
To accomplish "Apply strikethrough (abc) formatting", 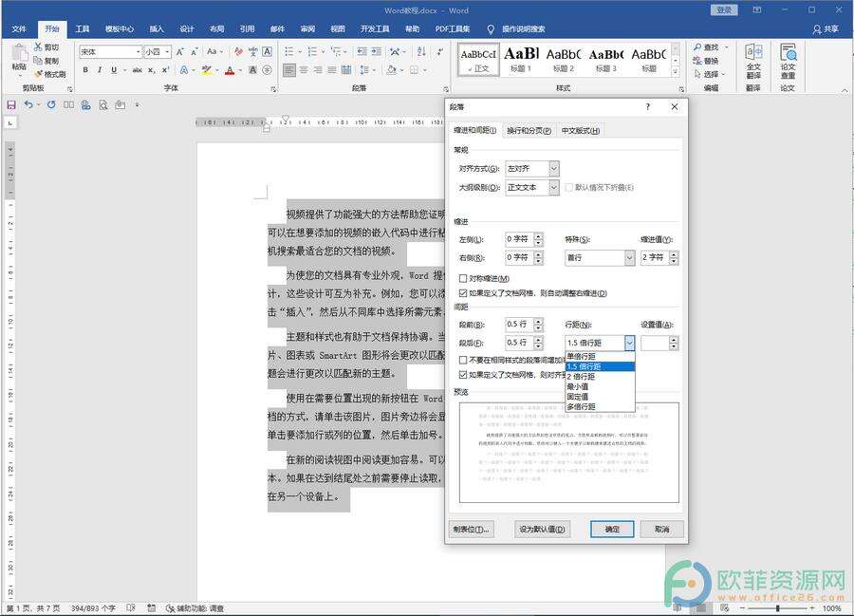I will [x=138, y=69].
